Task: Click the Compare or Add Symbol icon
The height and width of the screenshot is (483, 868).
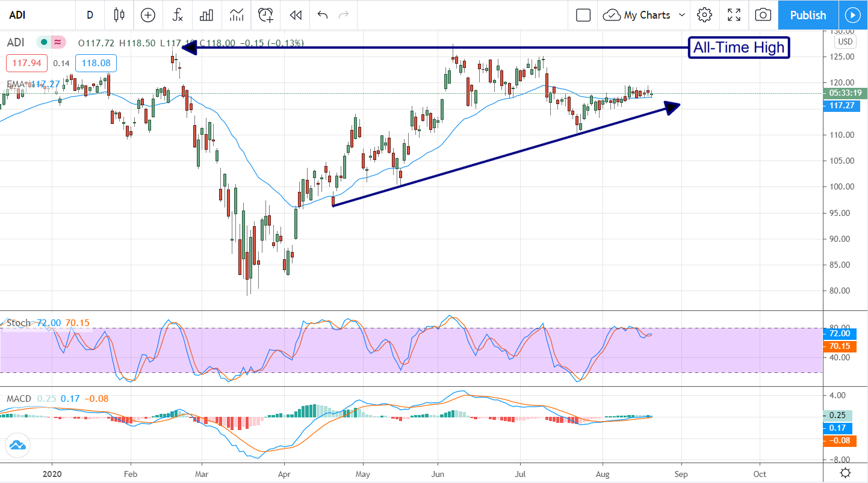Action: coord(148,15)
